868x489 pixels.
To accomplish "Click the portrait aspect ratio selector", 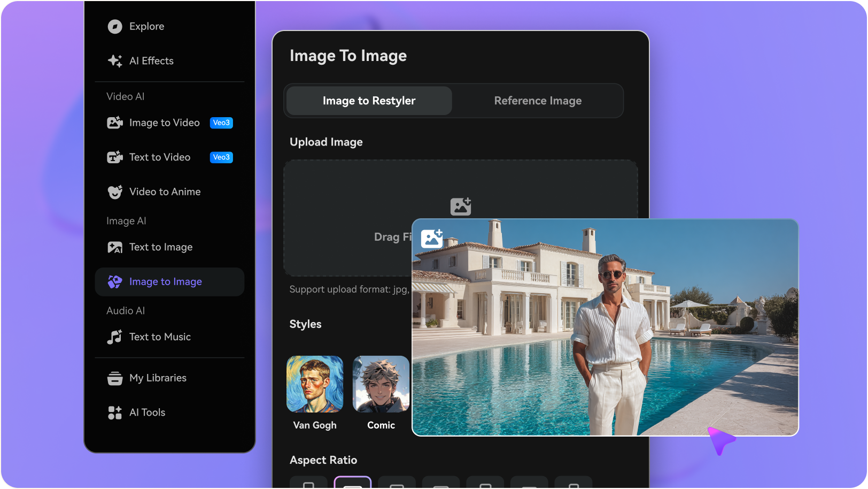I will click(397, 483).
